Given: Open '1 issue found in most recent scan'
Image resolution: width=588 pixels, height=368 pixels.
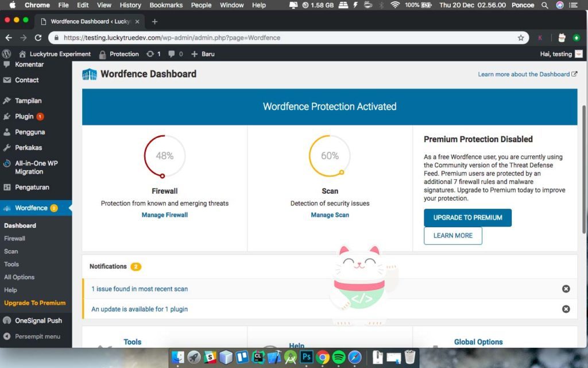Looking at the screenshot, I should [x=140, y=289].
